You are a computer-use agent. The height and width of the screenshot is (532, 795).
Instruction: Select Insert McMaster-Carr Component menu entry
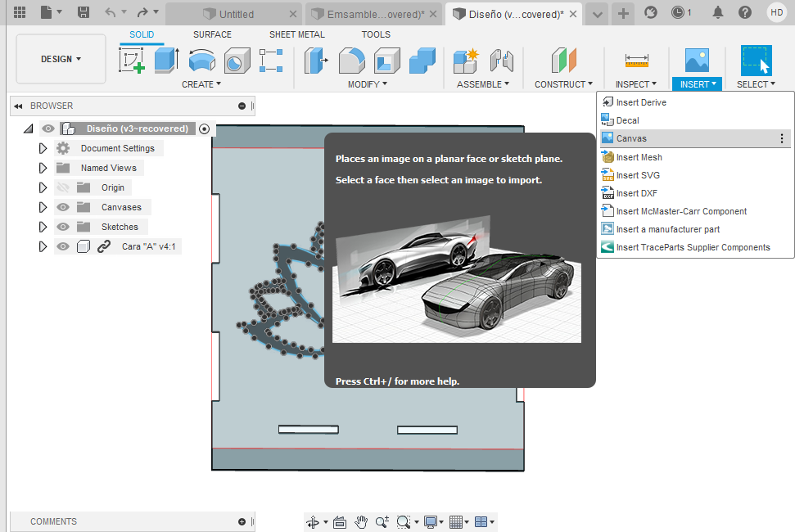pyautogui.click(x=681, y=211)
